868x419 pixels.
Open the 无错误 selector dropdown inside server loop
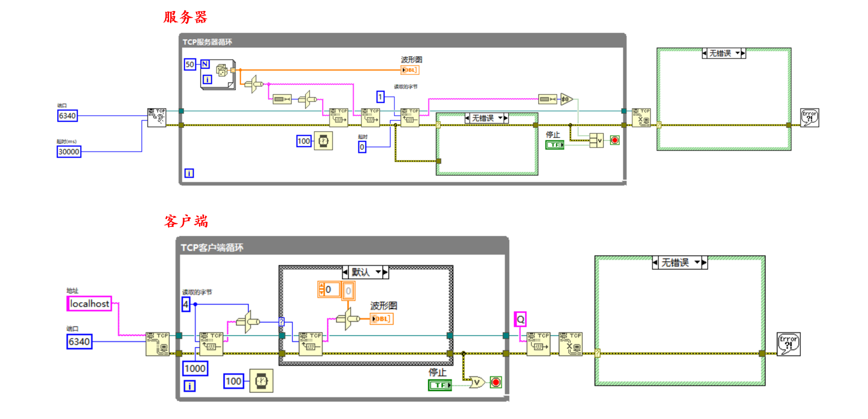[500, 118]
